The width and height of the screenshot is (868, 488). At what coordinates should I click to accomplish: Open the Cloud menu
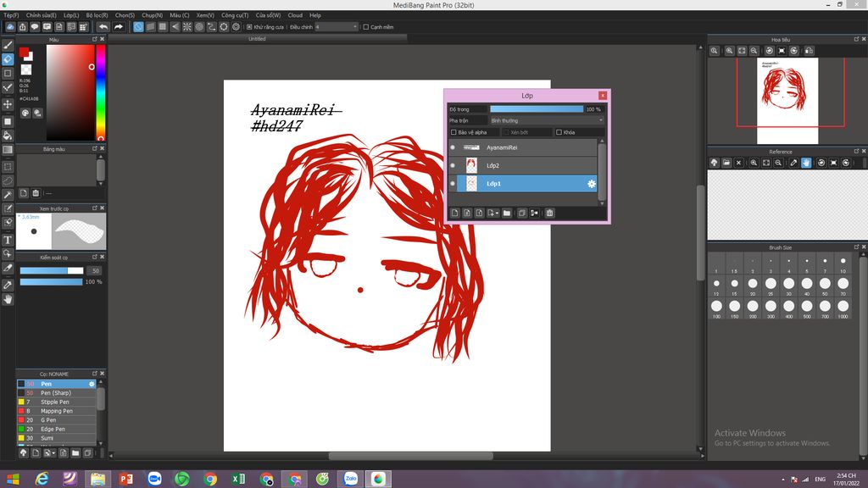point(295,15)
